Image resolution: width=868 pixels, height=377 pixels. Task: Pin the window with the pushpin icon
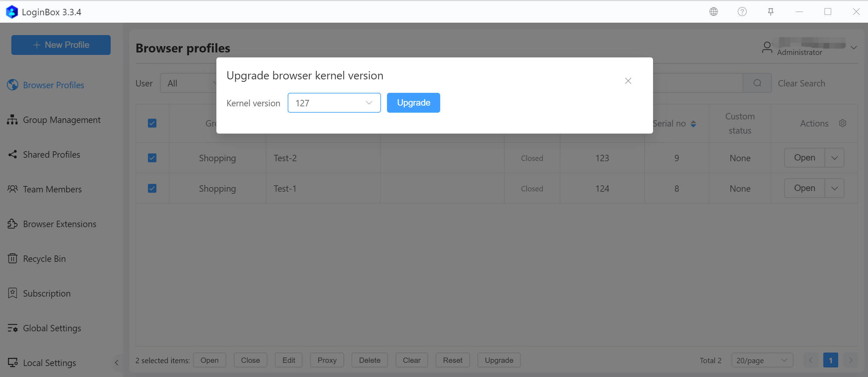pos(770,12)
